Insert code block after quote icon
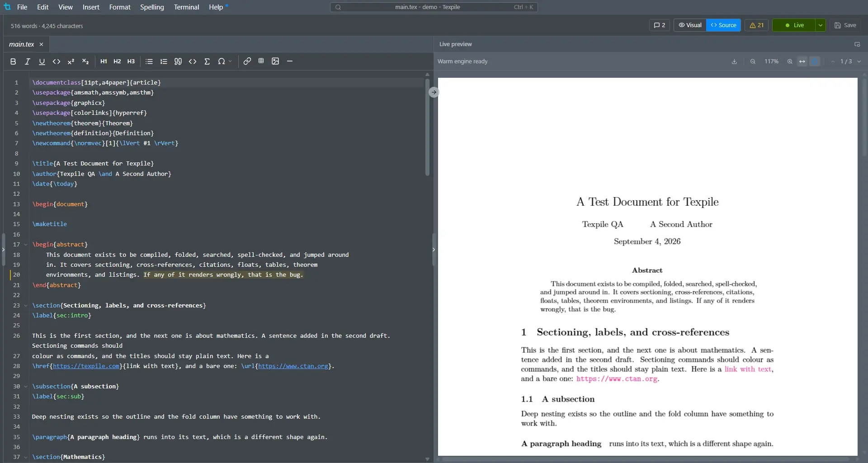 coord(193,61)
